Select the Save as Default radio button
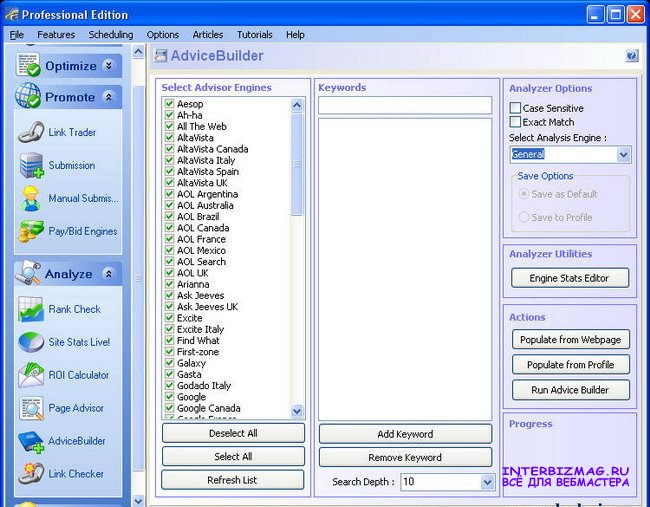Image resolution: width=650 pixels, height=507 pixels. coord(524,194)
